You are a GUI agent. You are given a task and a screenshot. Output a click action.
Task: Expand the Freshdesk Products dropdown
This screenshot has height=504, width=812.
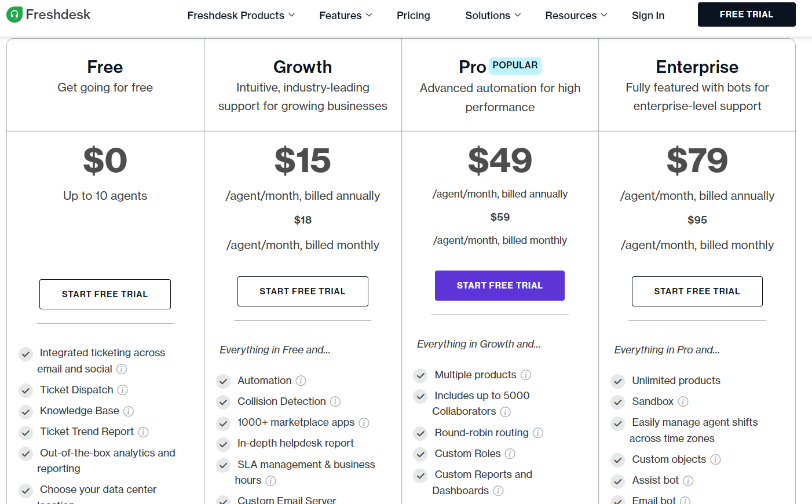point(241,16)
